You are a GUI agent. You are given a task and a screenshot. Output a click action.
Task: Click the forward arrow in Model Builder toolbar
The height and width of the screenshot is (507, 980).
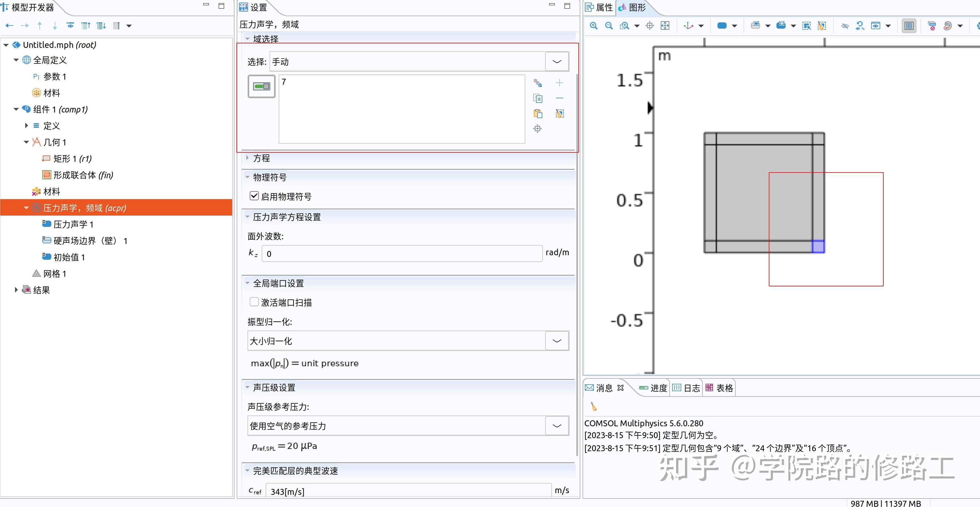pyautogui.click(x=25, y=26)
